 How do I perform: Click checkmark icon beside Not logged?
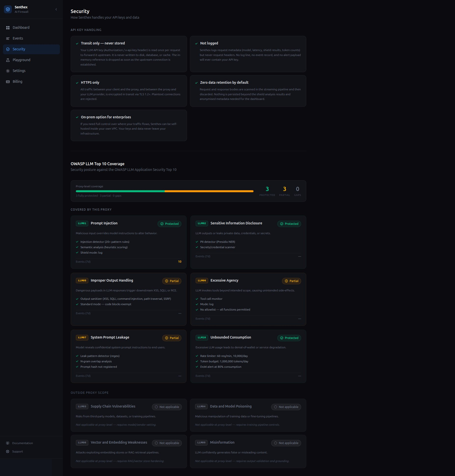(x=196, y=43)
